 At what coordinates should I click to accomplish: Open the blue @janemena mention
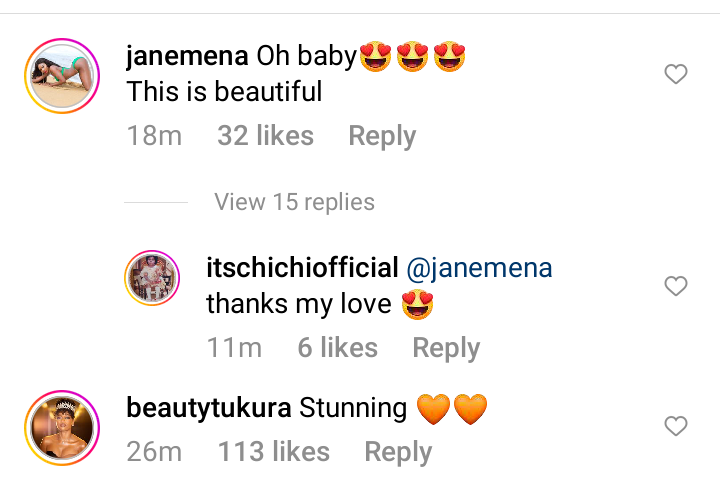pyautogui.click(x=480, y=269)
